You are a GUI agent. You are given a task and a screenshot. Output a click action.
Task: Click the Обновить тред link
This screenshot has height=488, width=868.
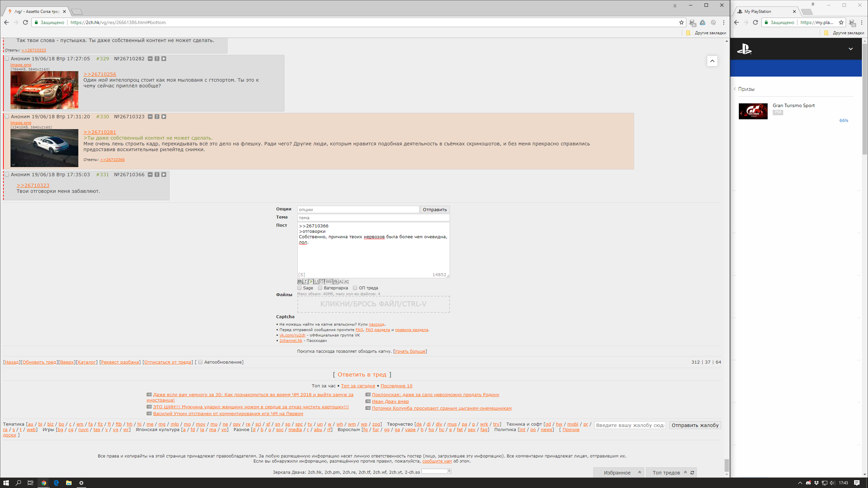click(x=39, y=362)
